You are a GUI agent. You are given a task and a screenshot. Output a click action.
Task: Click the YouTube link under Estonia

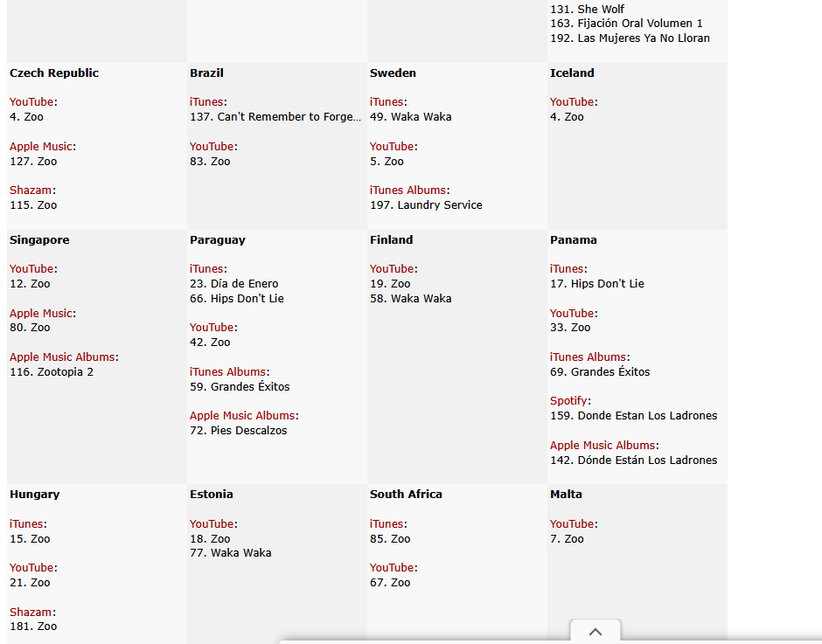[212, 524]
